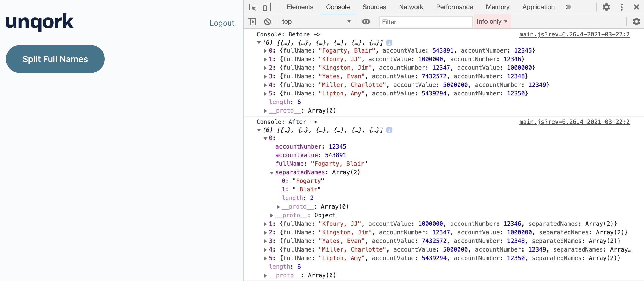The image size is (644, 281).
Task: Open the Application tab
Action: point(538,7)
